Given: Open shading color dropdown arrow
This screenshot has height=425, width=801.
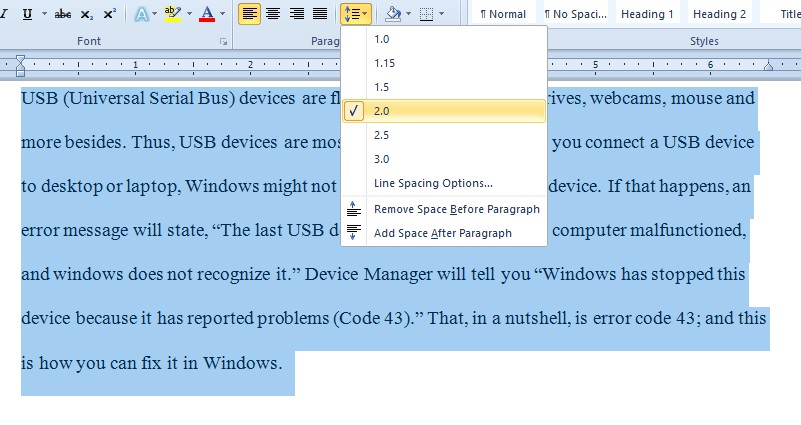Looking at the screenshot, I should tap(408, 14).
